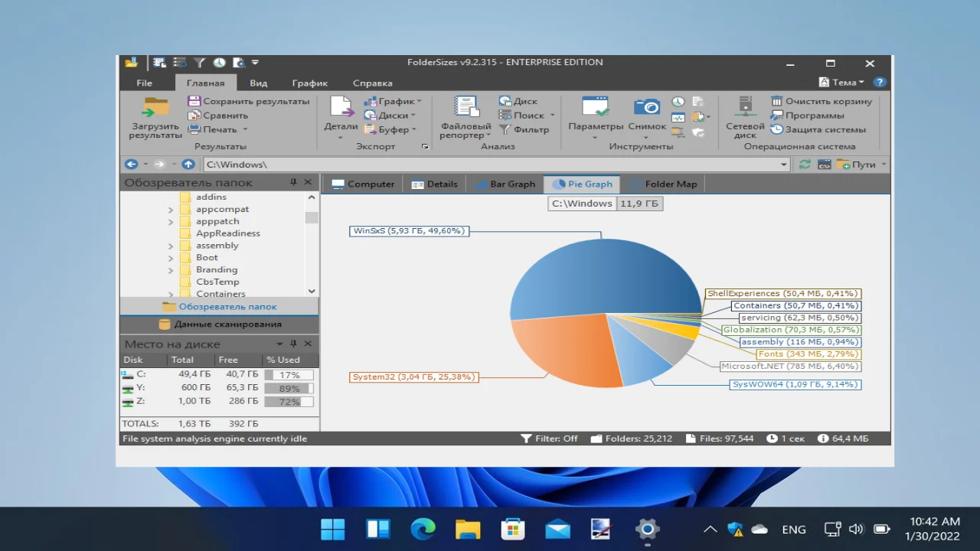Click the Печать printer icon

[194, 129]
